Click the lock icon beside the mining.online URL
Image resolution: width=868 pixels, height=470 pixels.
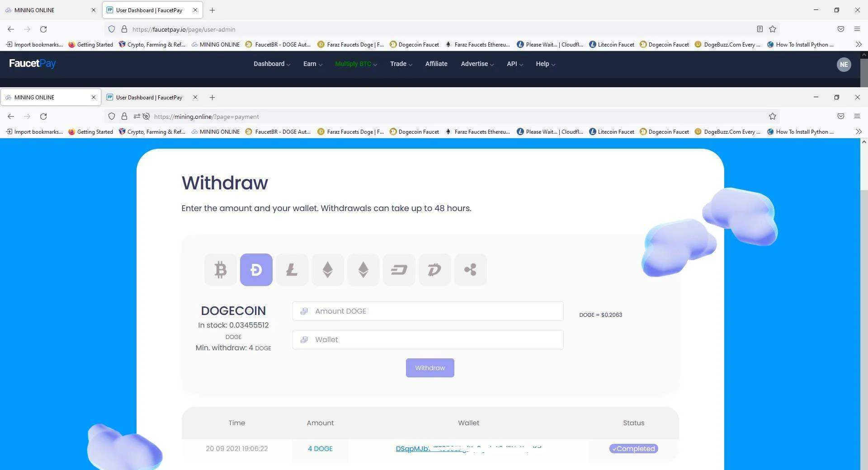pos(124,117)
